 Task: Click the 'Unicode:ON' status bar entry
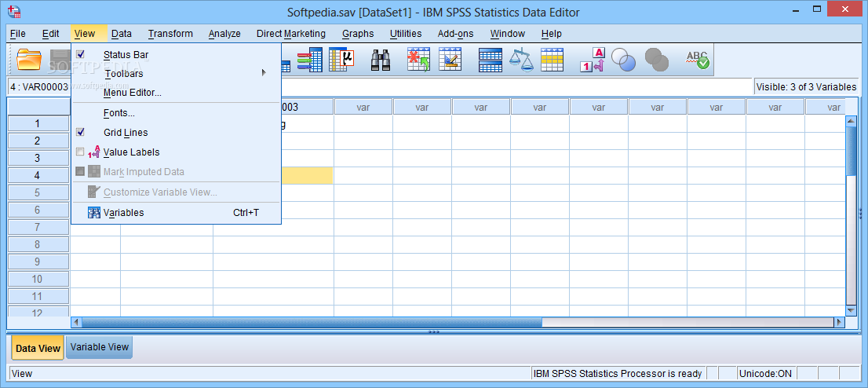click(x=766, y=374)
